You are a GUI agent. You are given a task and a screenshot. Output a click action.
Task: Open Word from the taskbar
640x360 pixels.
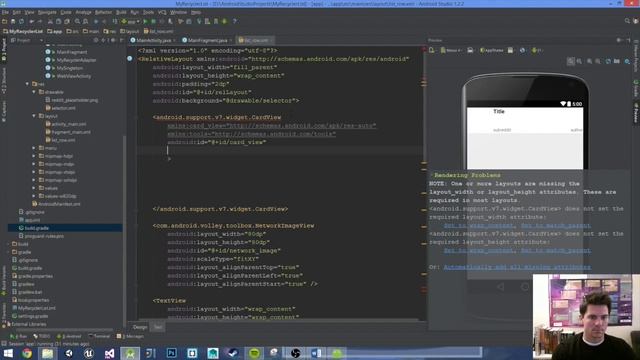click(316, 353)
